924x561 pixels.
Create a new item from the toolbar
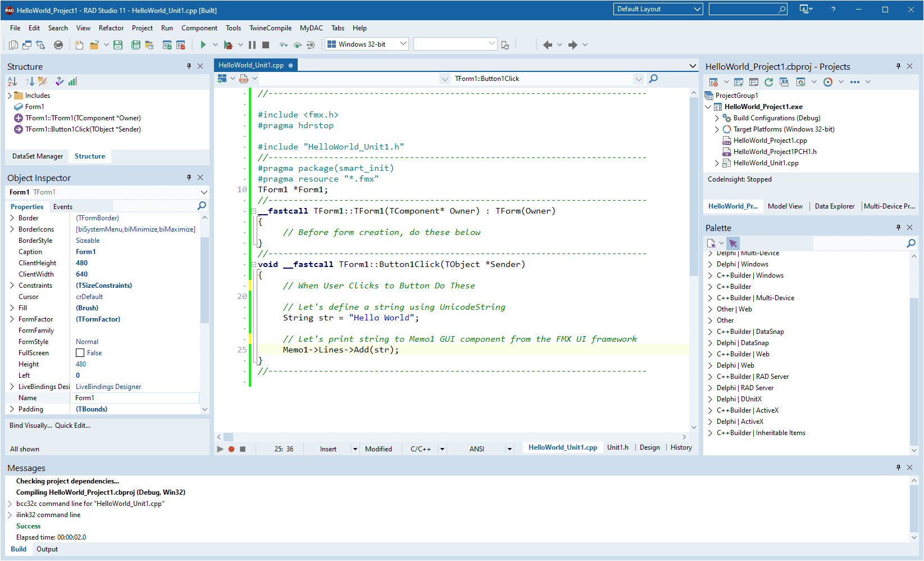[x=79, y=44]
